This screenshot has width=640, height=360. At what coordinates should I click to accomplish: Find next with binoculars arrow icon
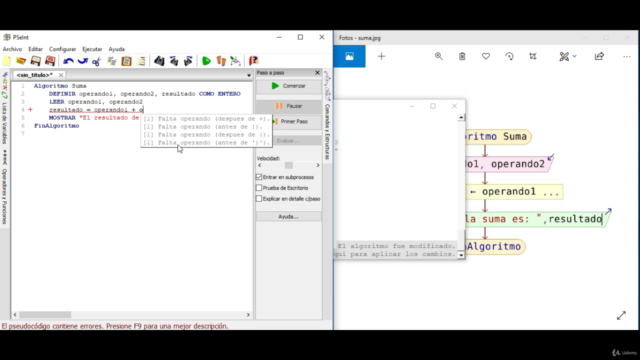point(188,61)
